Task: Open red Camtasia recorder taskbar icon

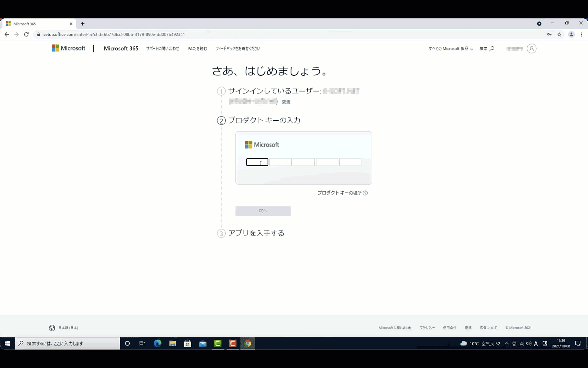Action: click(x=233, y=343)
